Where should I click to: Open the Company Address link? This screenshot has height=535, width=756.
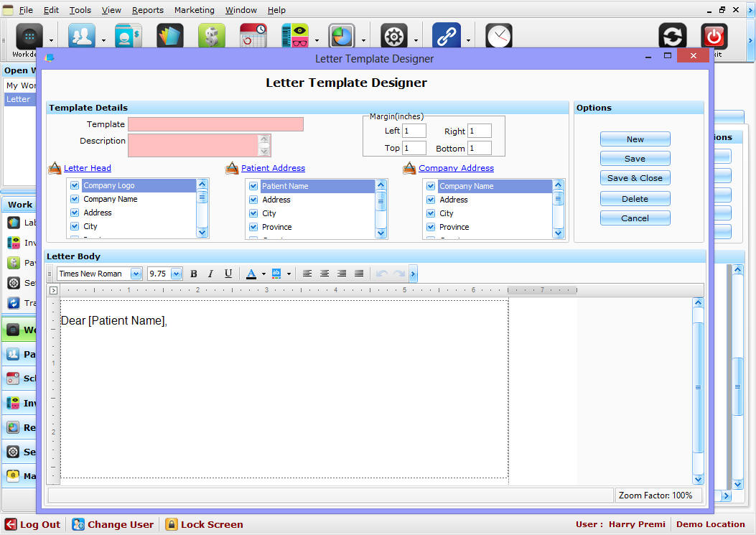click(x=456, y=168)
